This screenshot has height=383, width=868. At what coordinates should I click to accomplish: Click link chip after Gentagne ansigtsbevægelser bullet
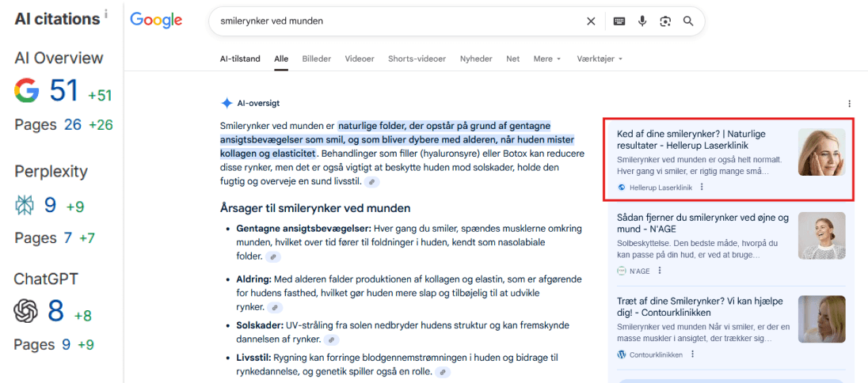pyautogui.click(x=273, y=257)
